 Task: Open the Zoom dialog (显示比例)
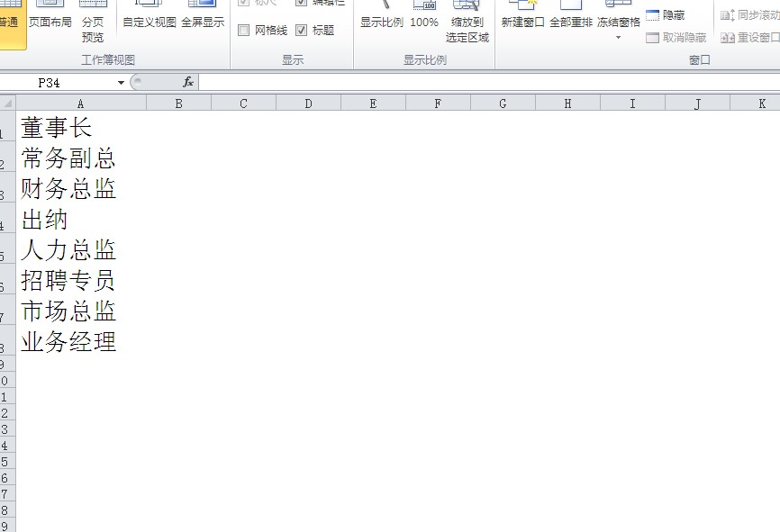(x=382, y=17)
